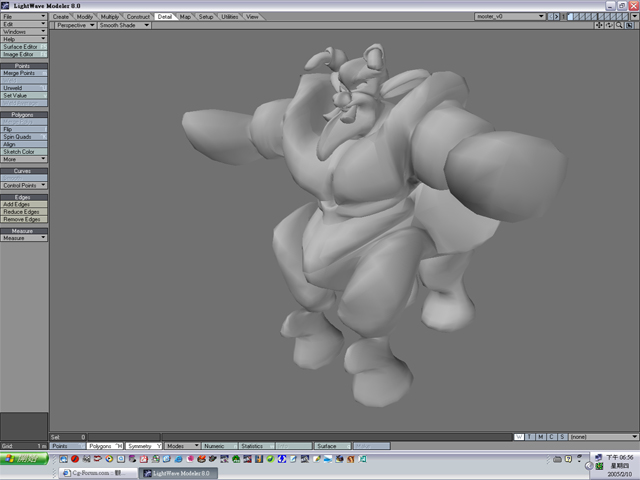640x480 pixels.
Task: Click the Sketch Color button
Action: click(x=24, y=151)
